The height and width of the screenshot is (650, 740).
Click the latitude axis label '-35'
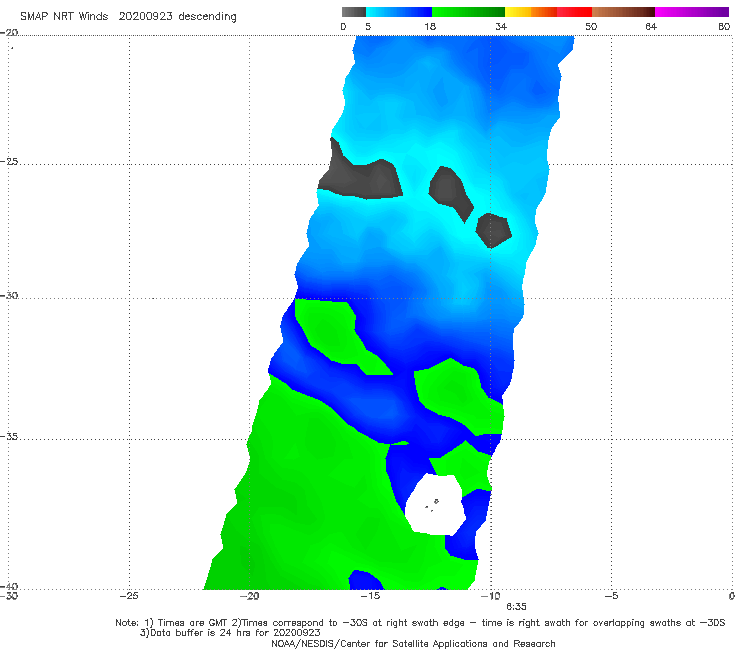(x=9, y=437)
